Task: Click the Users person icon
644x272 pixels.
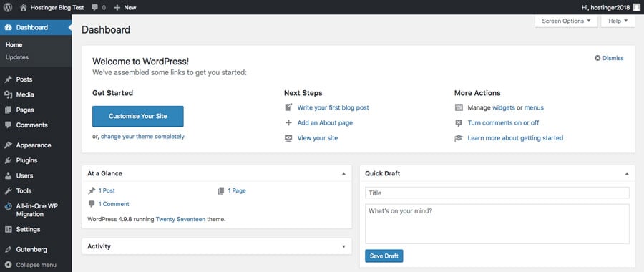Action: pyautogui.click(x=8, y=175)
